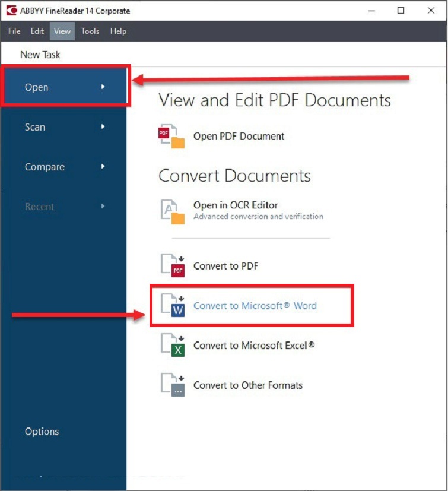Select the Compare tab in sidebar
448x491 pixels.
click(45, 167)
